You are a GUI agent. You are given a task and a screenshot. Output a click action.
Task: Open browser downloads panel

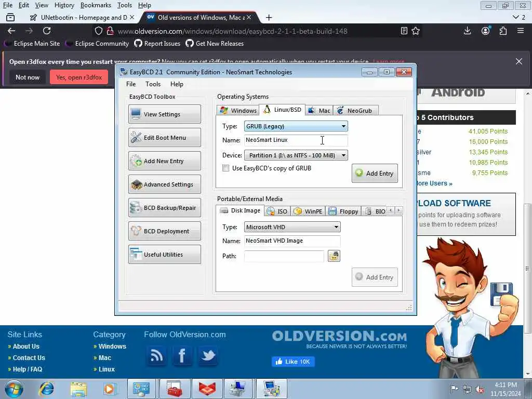tap(467, 31)
